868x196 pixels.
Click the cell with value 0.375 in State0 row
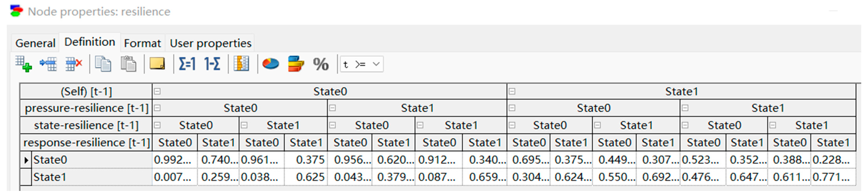click(306, 160)
